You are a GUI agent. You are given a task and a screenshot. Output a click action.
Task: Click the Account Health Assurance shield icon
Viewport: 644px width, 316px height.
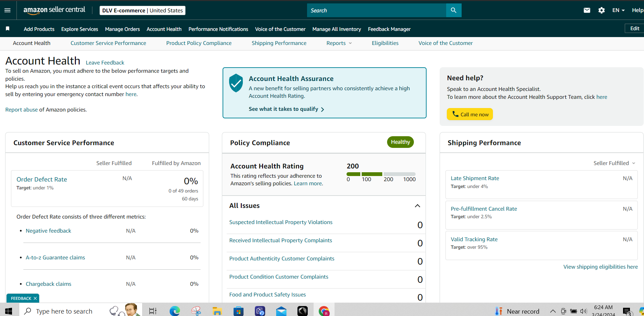pyautogui.click(x=236, y=83)
